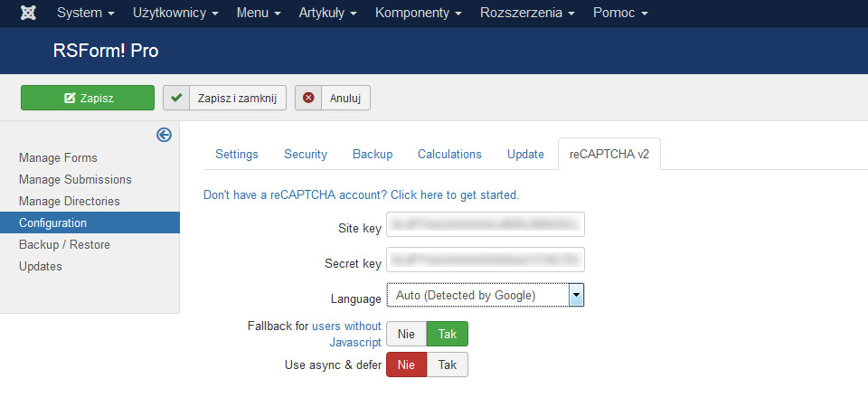This screenshot has height=407, width=868.
Task: Click the green Zapisz button
Action: 88,98
